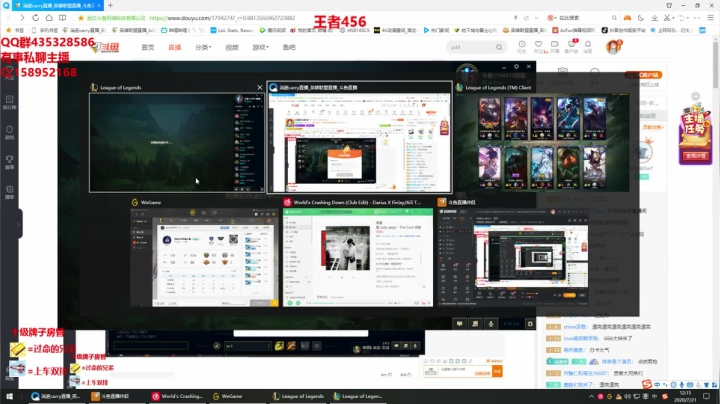Image resolution: width=720 pixels, height=404 pixels.
Task: Click the 主播任务 promotional banner
Action: [695, 134]
